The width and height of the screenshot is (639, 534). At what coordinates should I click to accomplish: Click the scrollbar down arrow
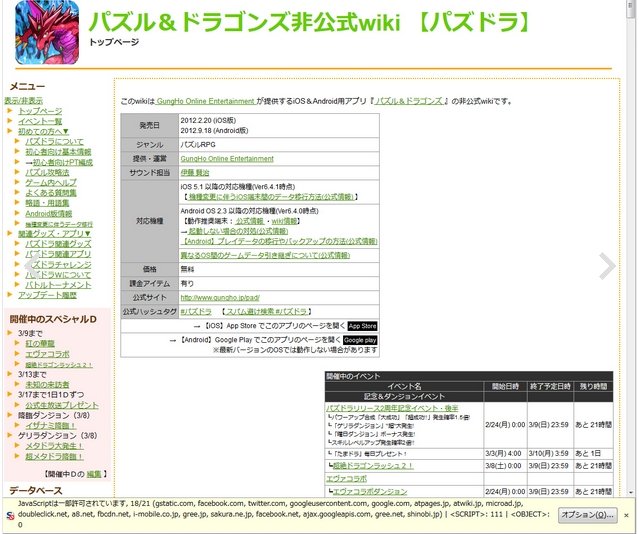click(x=631, y=492)
